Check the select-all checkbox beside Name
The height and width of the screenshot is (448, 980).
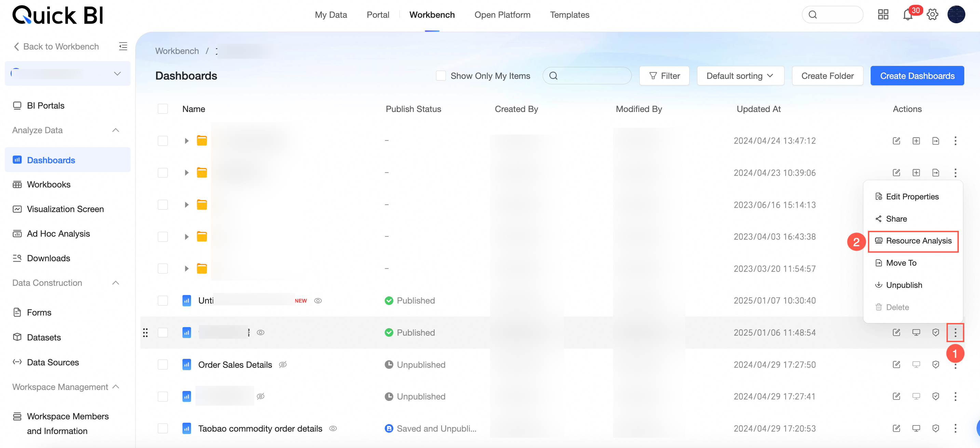(x=162, y=109)
